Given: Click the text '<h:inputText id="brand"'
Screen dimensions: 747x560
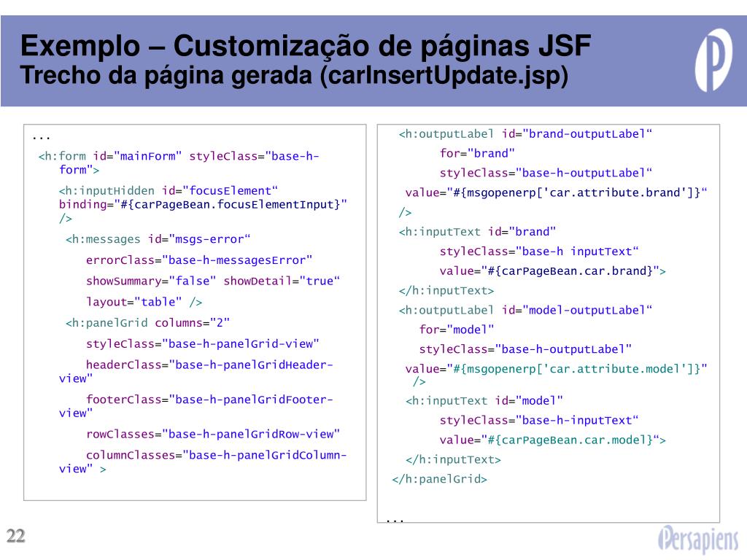Looking at the screenshot, I should [x=477, y=232].
